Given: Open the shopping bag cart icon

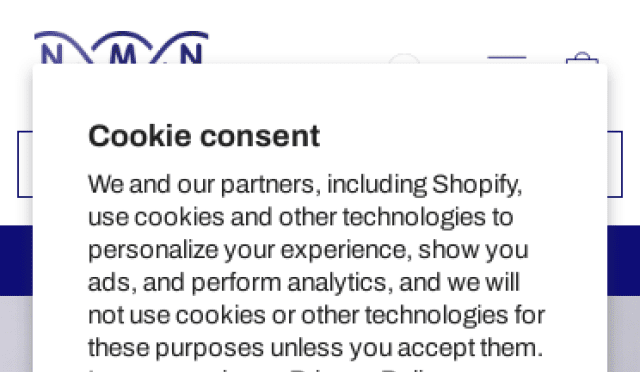Looking at the screenshot, I should [582, 58].
